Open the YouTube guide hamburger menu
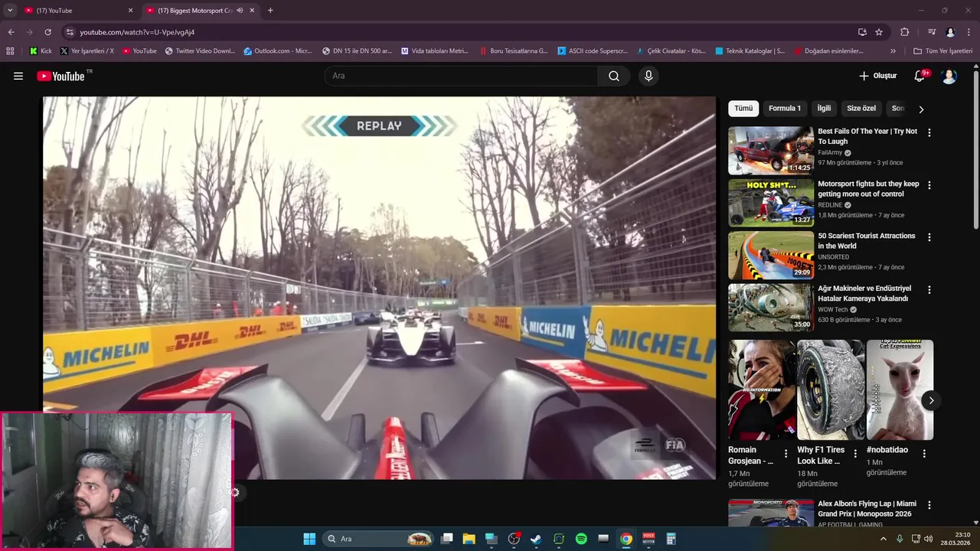Screen dimensions: 980x551 18,76
